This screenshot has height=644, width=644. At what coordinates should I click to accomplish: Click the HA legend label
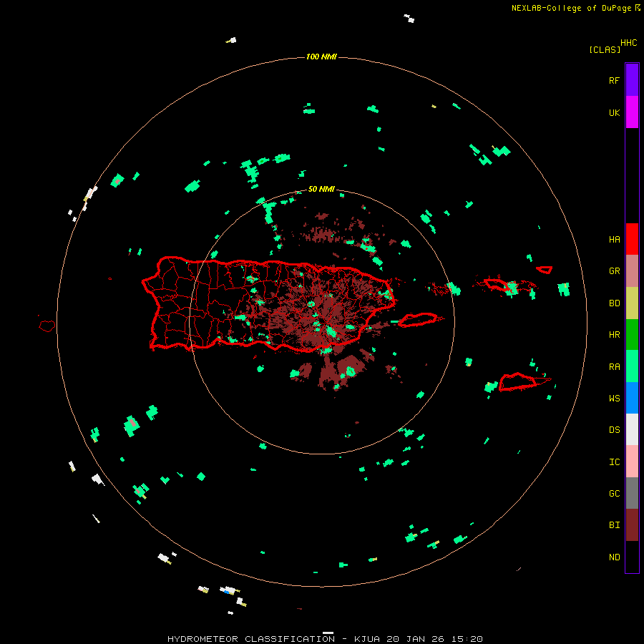click(614, 240)
